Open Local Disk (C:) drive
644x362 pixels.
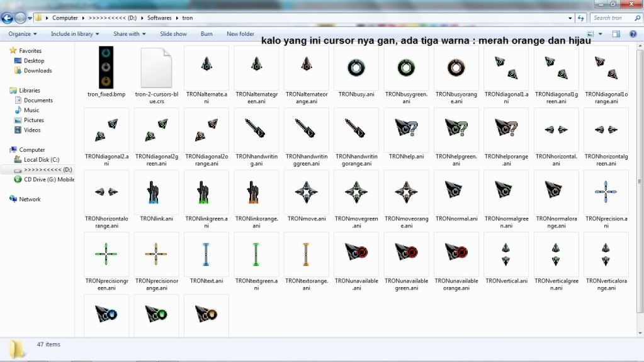coord(41,159)
